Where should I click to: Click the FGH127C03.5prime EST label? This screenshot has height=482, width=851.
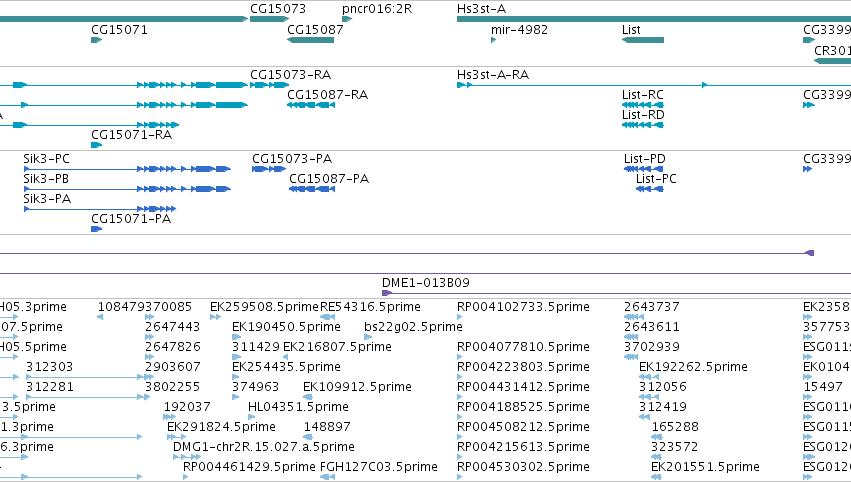[379, 467]
